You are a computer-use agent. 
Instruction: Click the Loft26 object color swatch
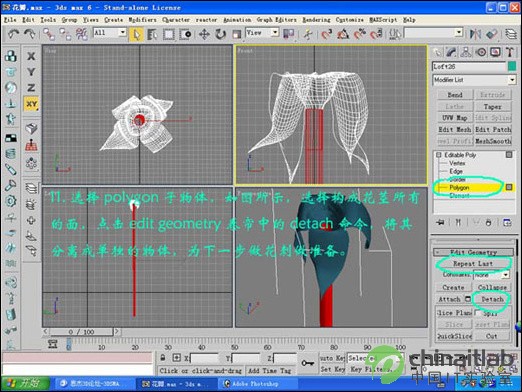point(512,66)
